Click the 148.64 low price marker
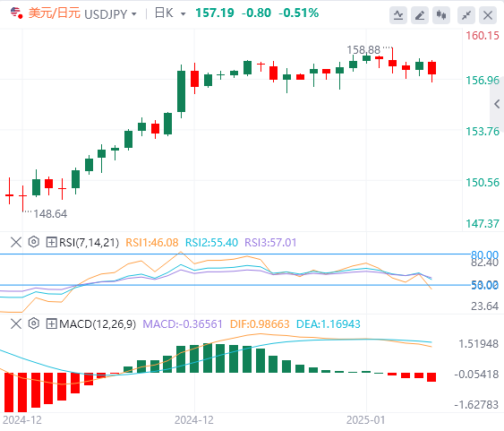This screenshot has height=431, width=504. coord(50,214)
